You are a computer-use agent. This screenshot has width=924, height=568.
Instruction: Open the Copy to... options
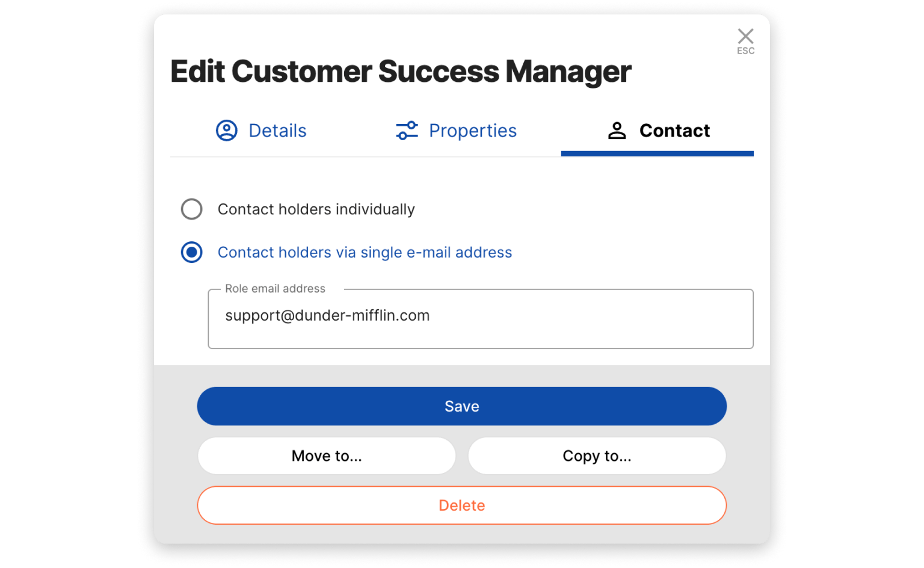pyautogui.click(x=597, y=456)
